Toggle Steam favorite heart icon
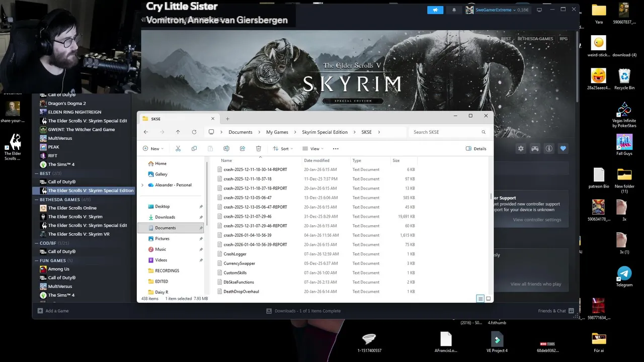The height and width of the screenshot is (362, 644). pos(563,148)
